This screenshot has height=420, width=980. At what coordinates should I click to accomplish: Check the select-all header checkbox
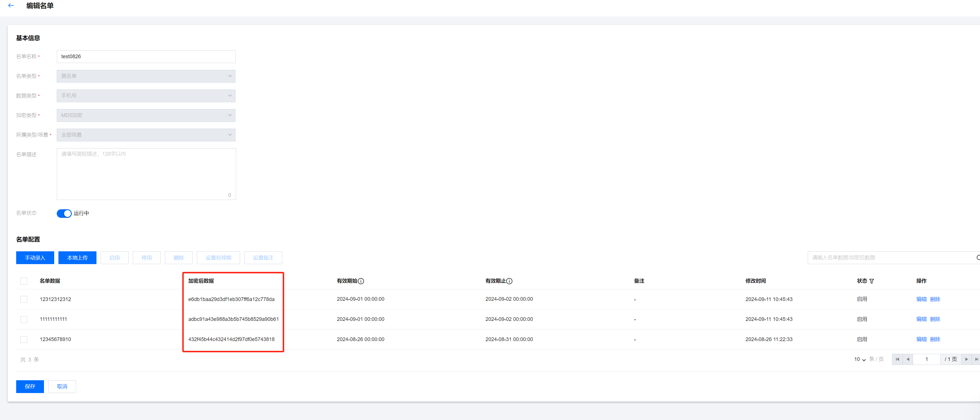(x=24, y=281)
